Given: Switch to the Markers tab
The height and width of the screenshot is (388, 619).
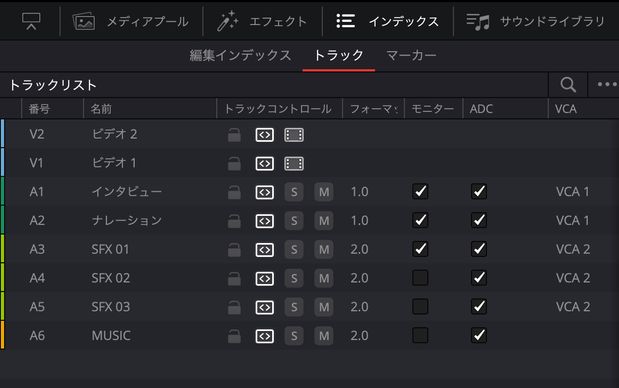Looking at the screenshot, I should 411,55.
